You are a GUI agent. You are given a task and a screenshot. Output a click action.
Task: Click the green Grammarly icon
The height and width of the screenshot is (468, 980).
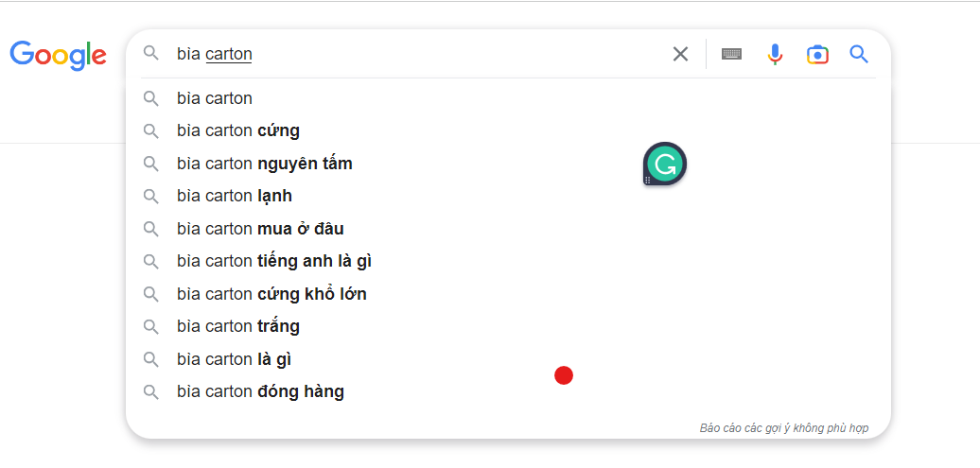pyautogui.click(x=665, y=164)
